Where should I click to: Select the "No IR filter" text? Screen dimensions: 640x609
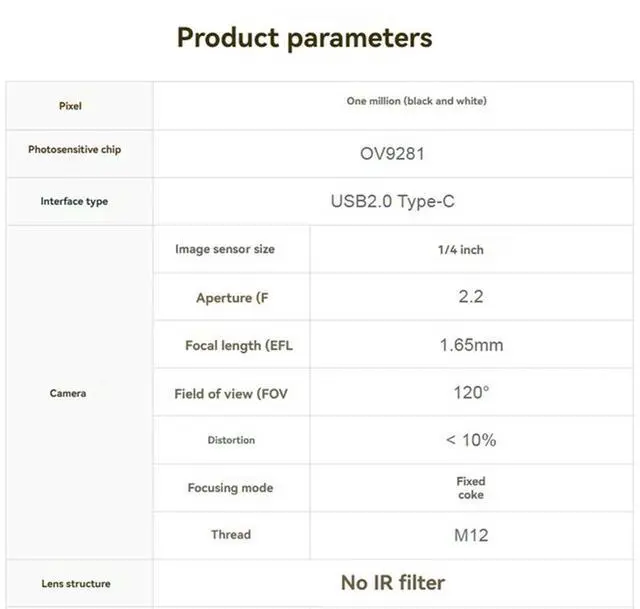pos(392,582)
